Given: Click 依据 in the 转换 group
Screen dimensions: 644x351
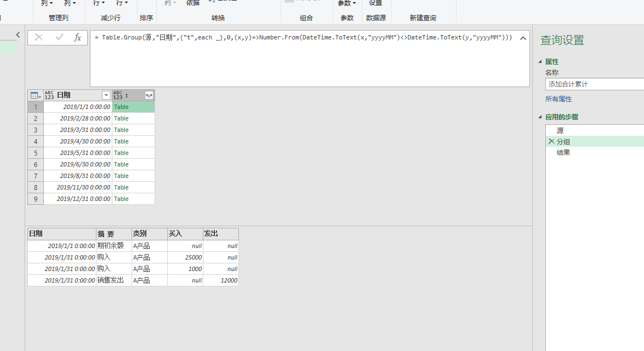Looking at the screenshot, I should (x=192, y=3).
